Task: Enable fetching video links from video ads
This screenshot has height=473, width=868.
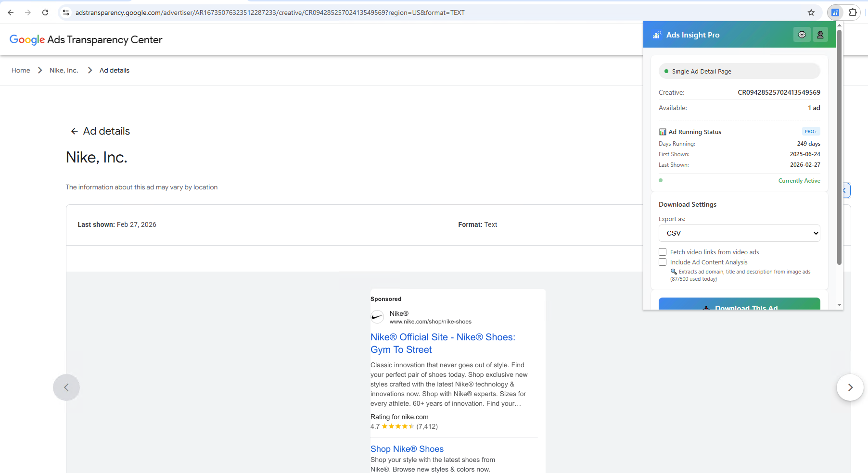Action: [x=663, y=252]
